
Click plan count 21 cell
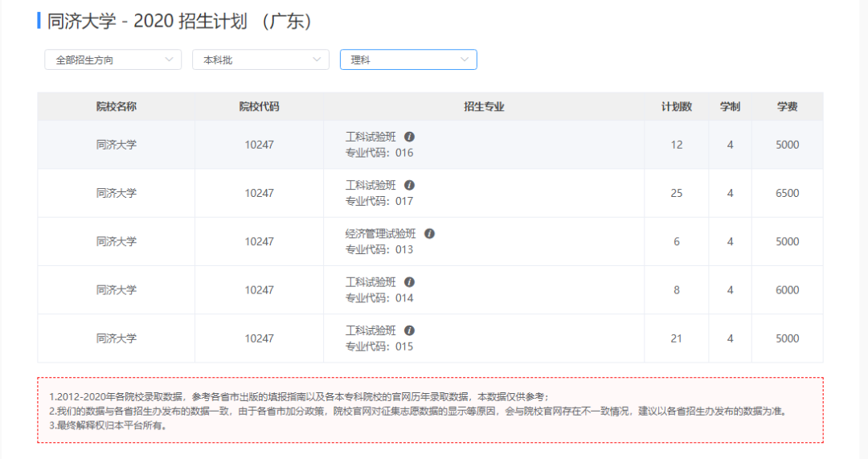coord(677,339)
